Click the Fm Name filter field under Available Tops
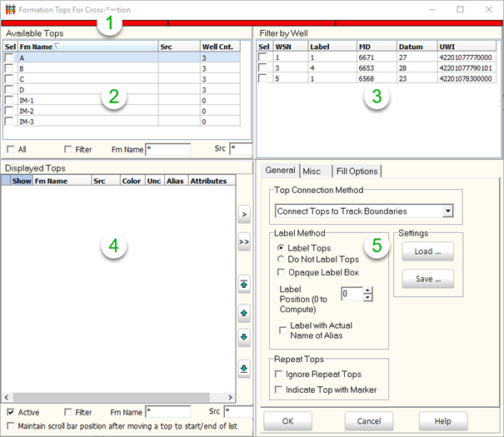 click(x=168, y=149)
